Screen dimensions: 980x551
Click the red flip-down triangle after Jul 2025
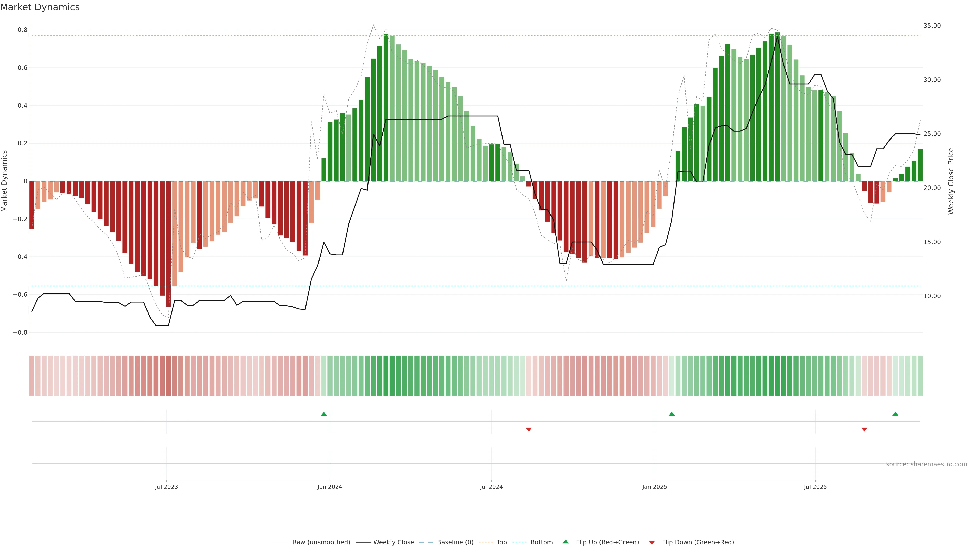[x=864, y=429]
